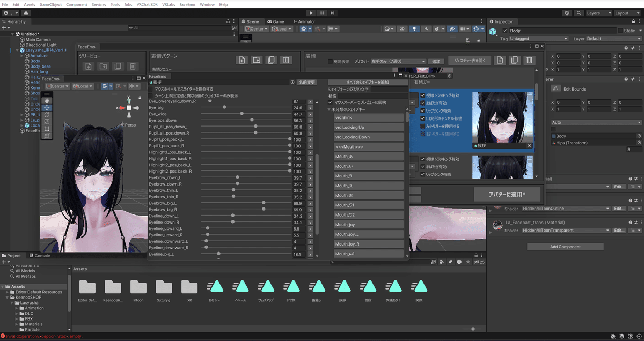Image resolution: width=644 pixels, height=341 pixels.
Task: Uncheck マウスオーバーでプレビューに反映
Action: (x=331, y=102)
